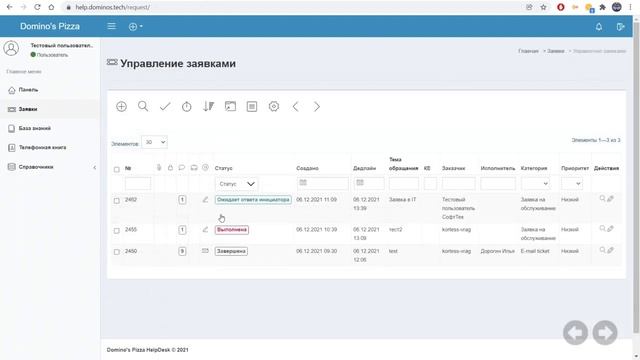This screenshot has height=360, width=640.
Task: Click the large grey forward arrow button
Action: point(605,333)
